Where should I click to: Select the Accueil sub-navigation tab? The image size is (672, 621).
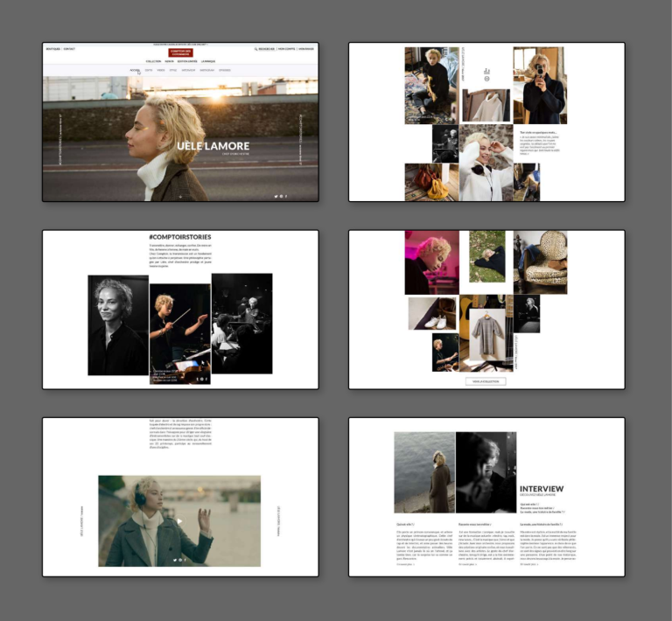[135, 70]
